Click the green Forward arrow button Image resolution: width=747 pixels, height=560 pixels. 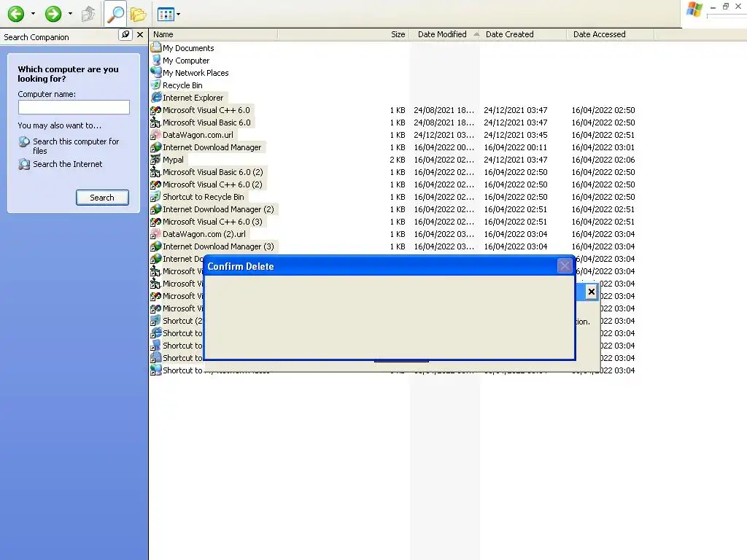[x=53, y=14]
